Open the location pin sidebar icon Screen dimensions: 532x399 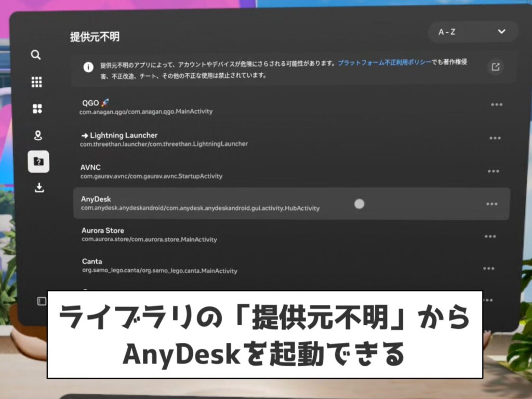[38, 136]
